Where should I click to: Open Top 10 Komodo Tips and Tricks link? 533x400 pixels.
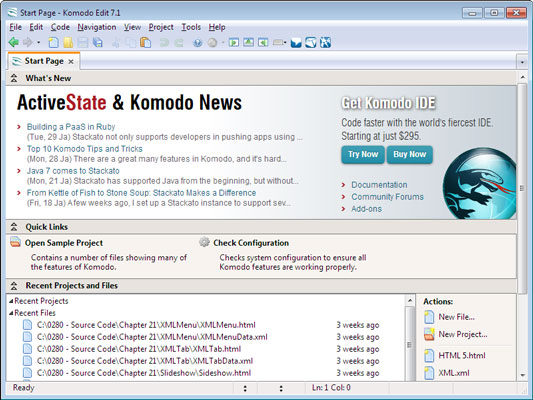(85, 149)
